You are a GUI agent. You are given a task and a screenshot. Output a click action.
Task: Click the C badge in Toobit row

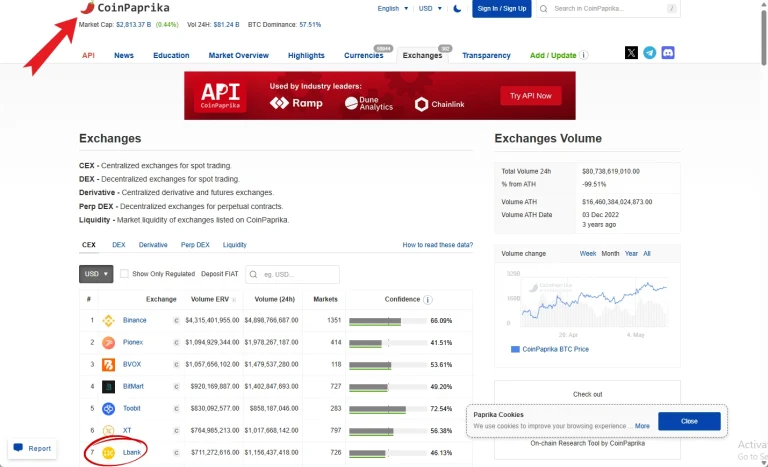(176, 409)
